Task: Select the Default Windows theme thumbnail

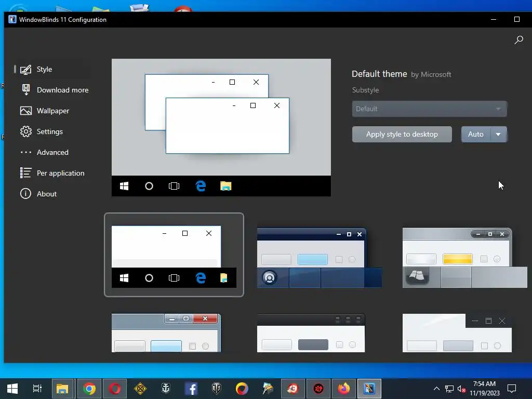Action: 174,255
